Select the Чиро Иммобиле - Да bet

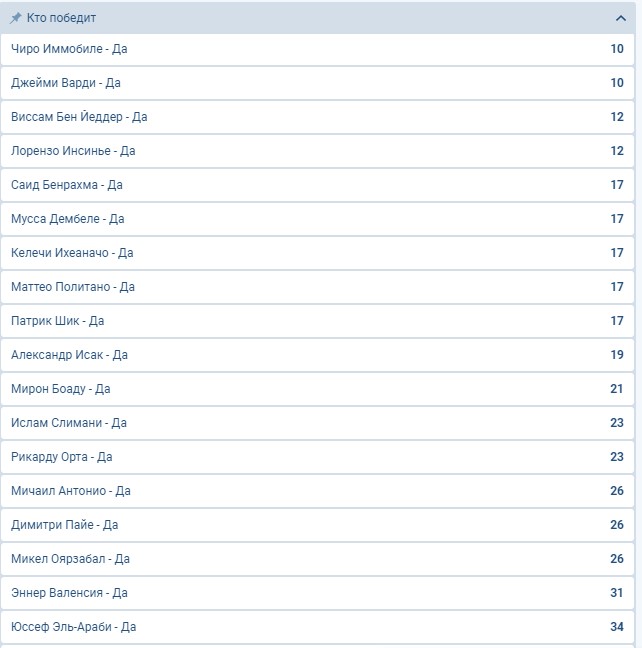pos(317,49)
